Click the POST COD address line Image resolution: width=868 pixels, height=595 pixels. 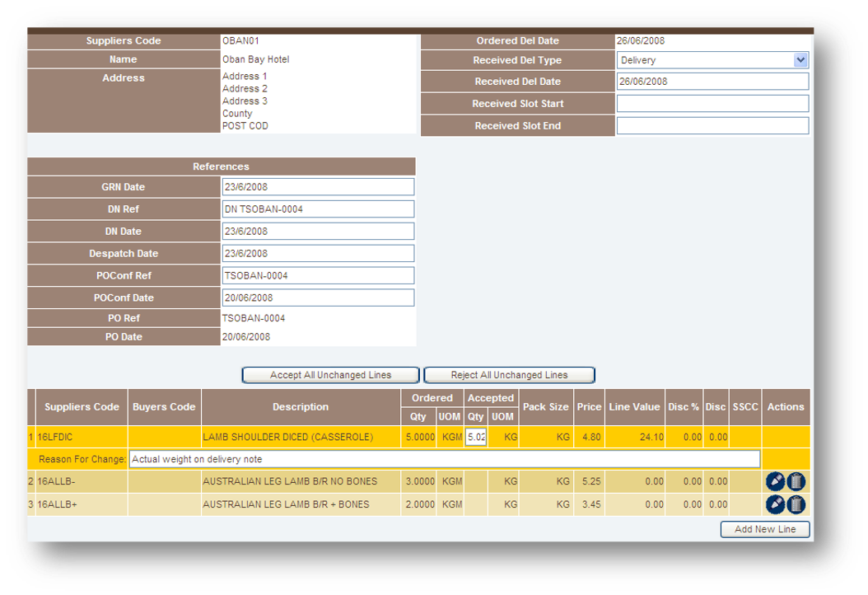[x=245, y=126]
